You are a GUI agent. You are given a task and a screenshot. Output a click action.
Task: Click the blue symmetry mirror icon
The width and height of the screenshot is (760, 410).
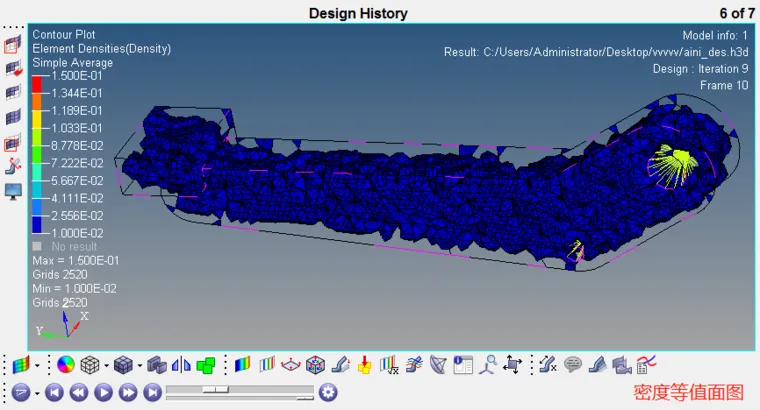181,364
